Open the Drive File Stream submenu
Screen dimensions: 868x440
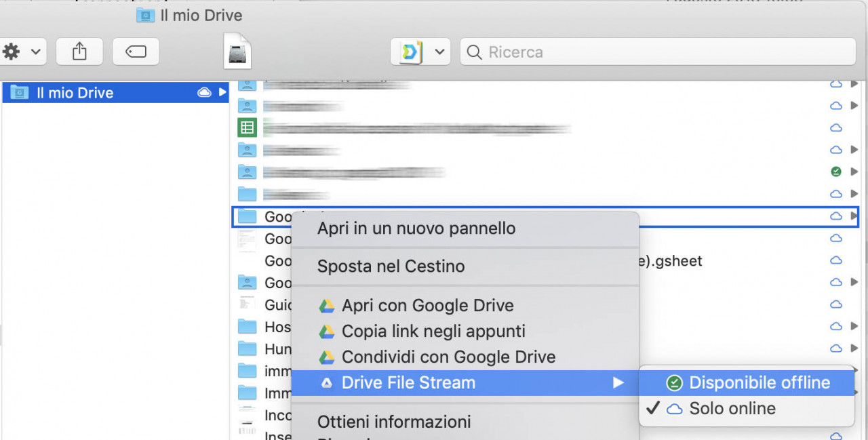coord(465,382)
